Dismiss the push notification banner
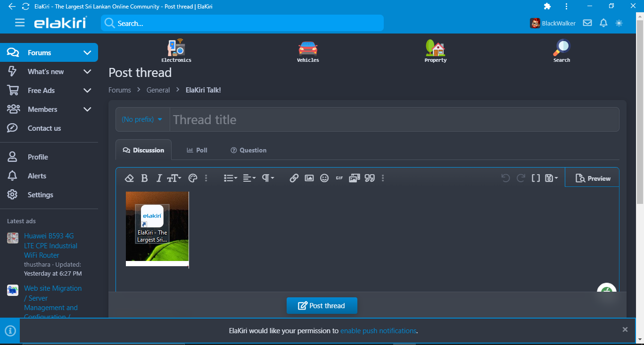 625,330
